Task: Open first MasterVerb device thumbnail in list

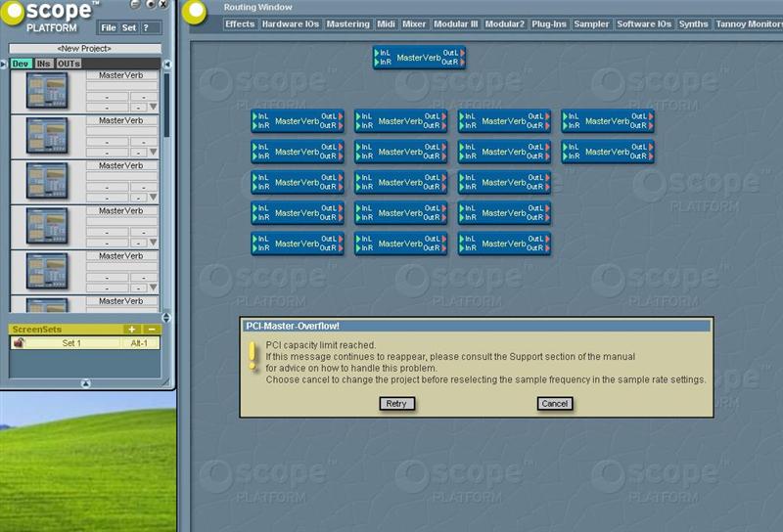Action: pyautogui.click(x=47, y=90)
